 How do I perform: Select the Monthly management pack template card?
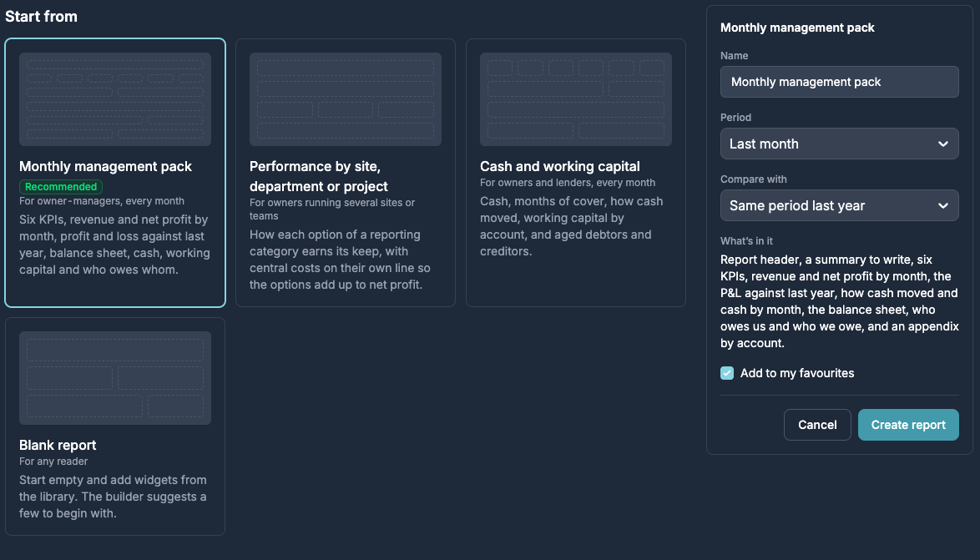[115, 173]
